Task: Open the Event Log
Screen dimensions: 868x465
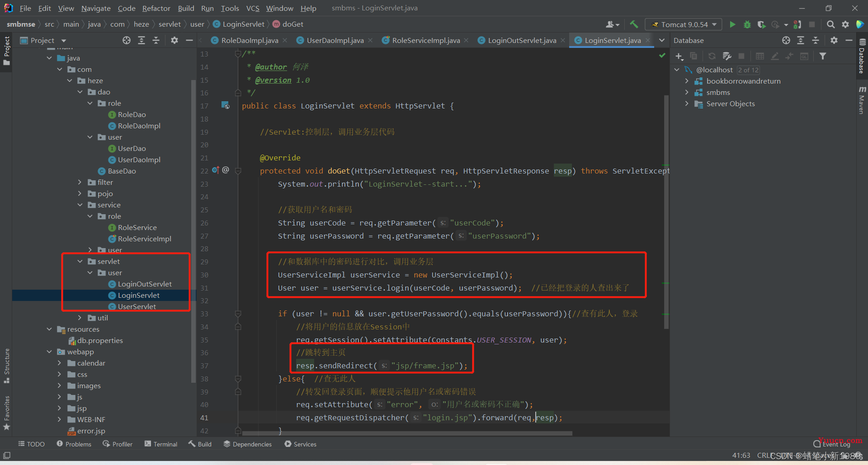Action: 832,444
